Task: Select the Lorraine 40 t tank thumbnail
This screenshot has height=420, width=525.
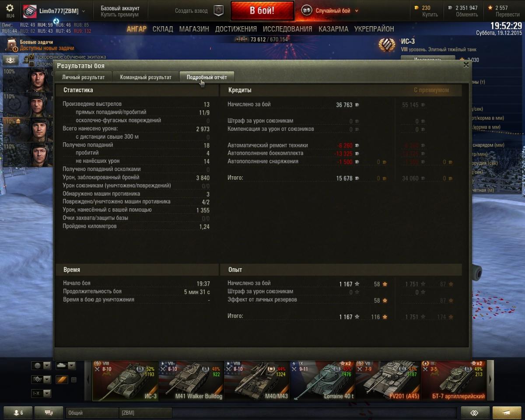Action: tap(322, 380)
